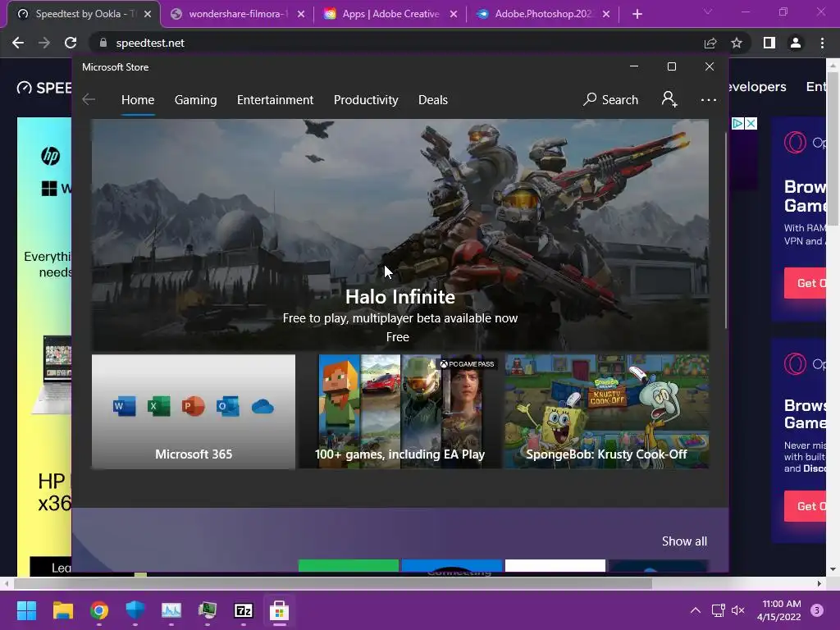The width and height of the screenshot is (840, 630).
Task: Open the SpongeBob: Krusty Cook-Off tile
Action: click(606, 412)
